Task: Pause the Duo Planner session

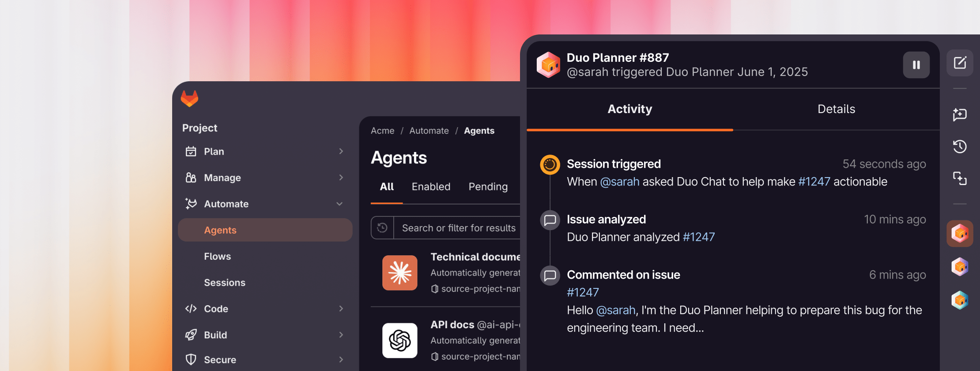Action: (x=916, y=65)
